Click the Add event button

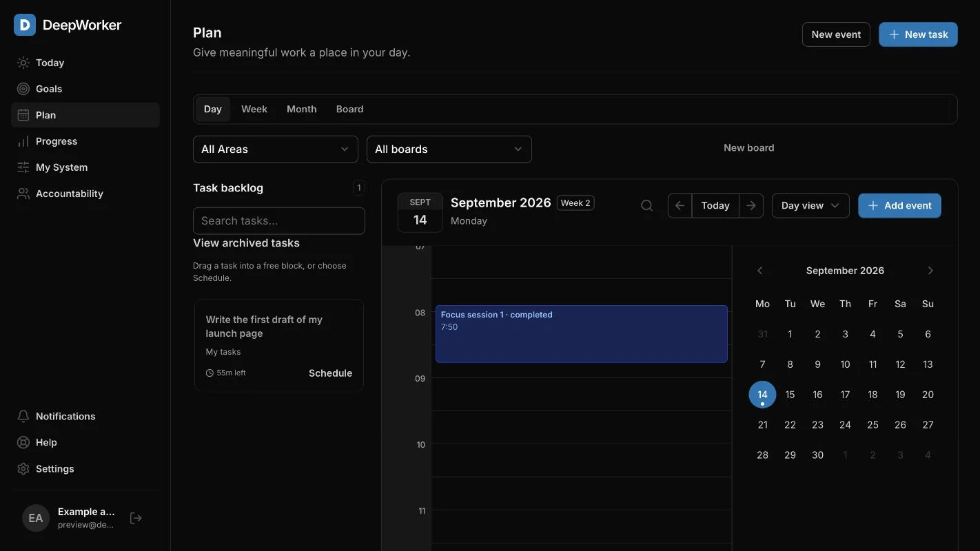coord(899,205)
